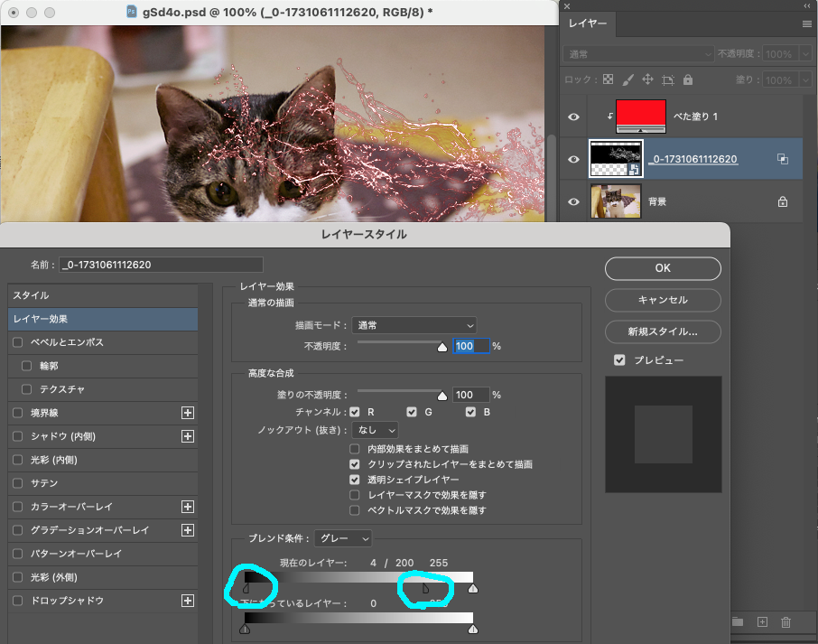818x644 pixels.
Task: Click the create new layer icon
Action: coord(762,622)
